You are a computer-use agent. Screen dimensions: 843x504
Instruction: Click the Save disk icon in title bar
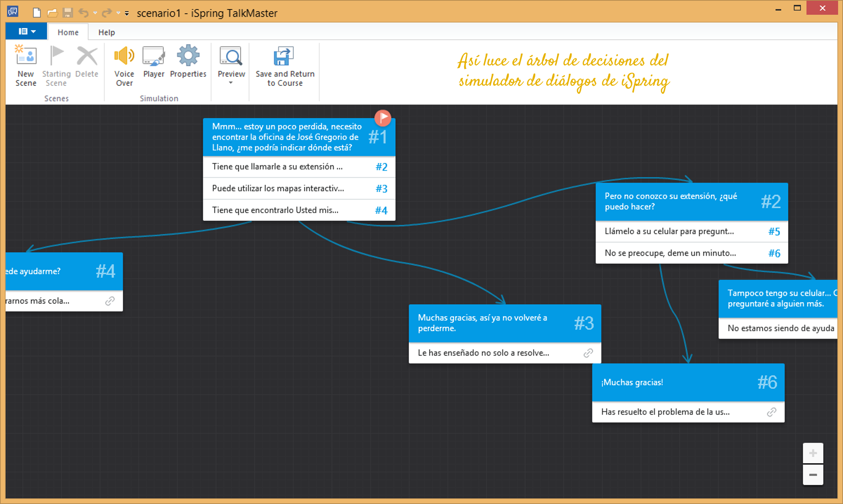tap(67, 13)
